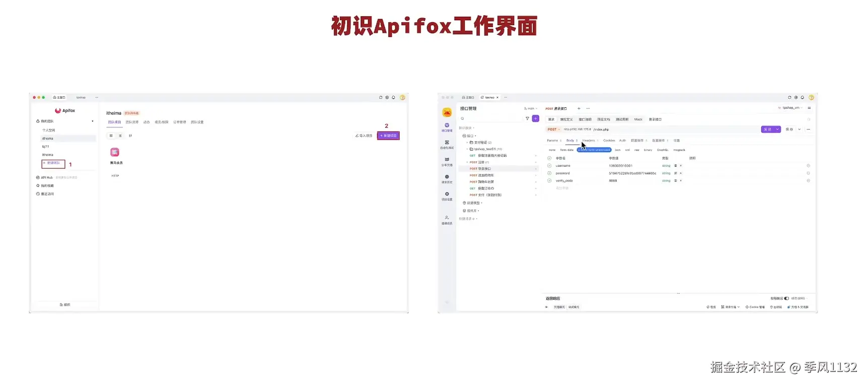Select the form-data body type
868x385 pixels.
[x=567, y=150]
